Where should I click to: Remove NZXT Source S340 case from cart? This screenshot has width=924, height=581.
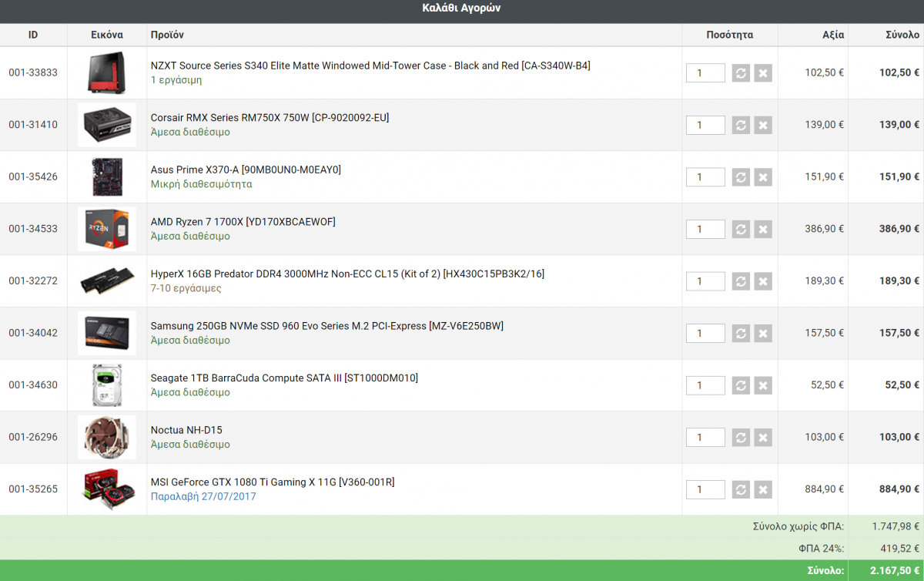tap(763, 73)
